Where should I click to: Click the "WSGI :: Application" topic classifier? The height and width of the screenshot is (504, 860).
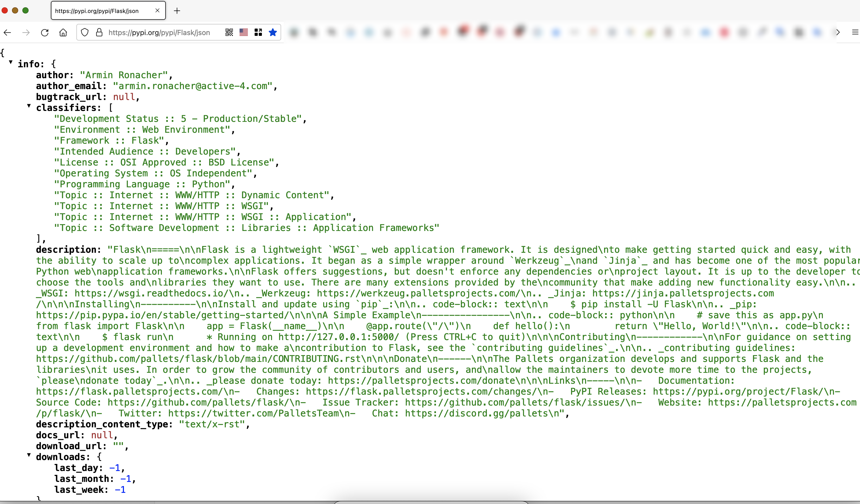pyautogui.click(x=203, y=217)
